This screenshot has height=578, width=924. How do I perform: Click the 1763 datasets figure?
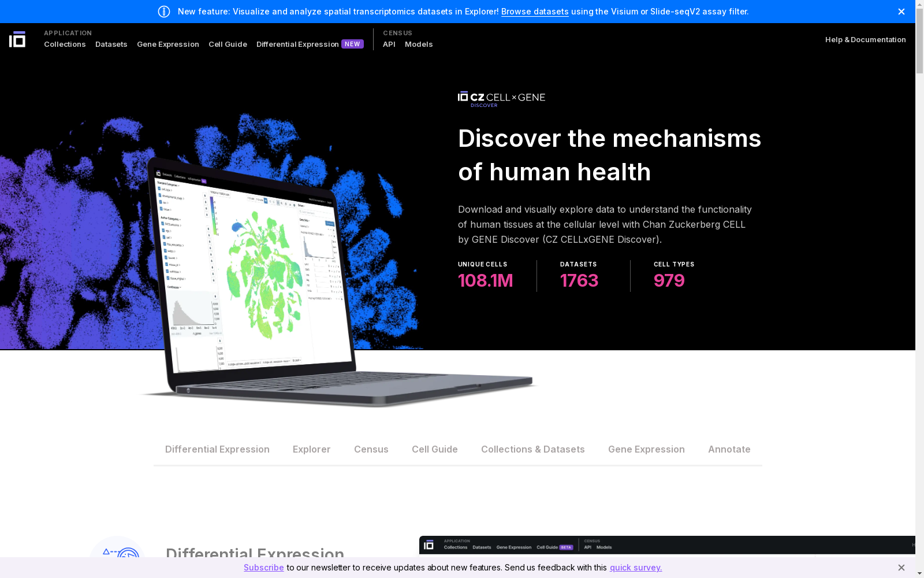pos(579,280)
